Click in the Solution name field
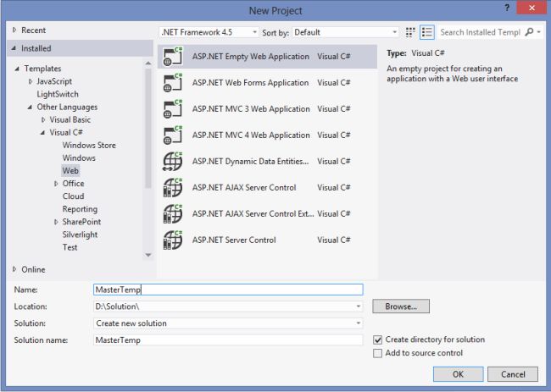Image resolution: width=551 pixels, height=392 pixels. point(228,340)
